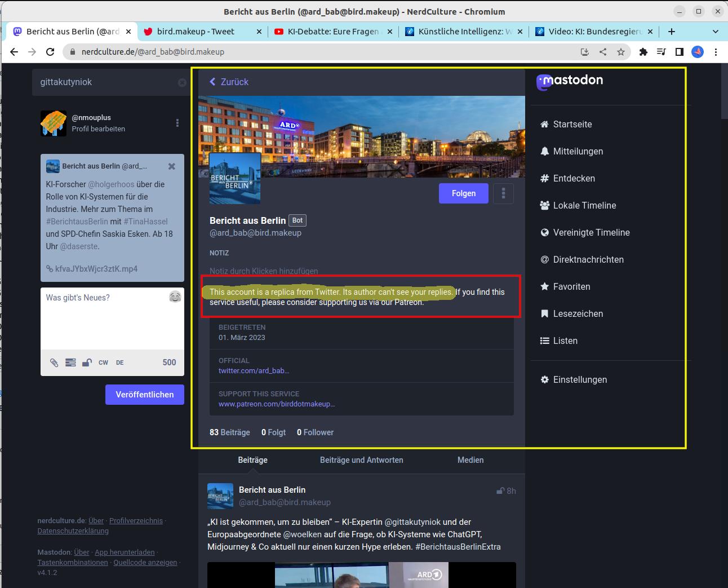Click the 'Was gibt's Neues?' compose box
728x588 pixels.
click(112, 319)
